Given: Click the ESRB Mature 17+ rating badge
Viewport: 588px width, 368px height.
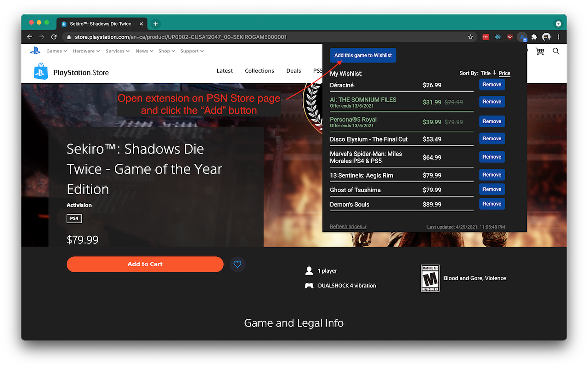Looking at the screenshot, I should 430,278.
